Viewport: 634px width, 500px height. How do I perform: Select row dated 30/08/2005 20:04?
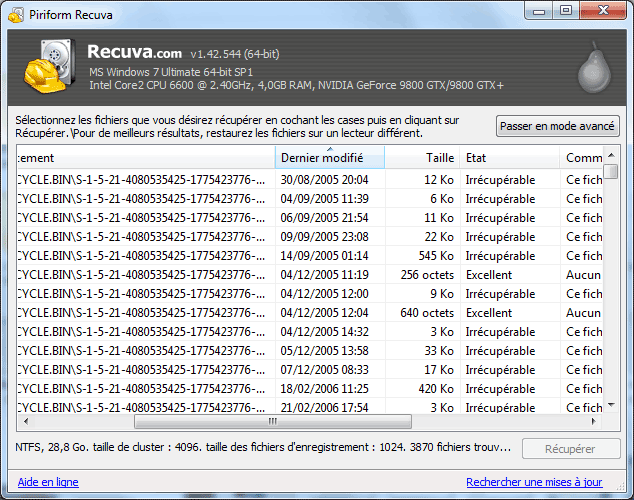click(x=310, y=180)
